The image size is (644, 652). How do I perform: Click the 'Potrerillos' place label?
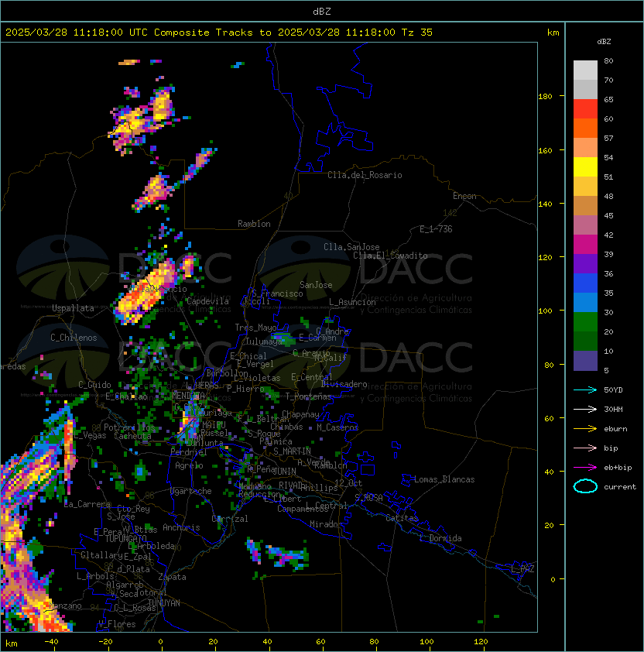[129, 427]
